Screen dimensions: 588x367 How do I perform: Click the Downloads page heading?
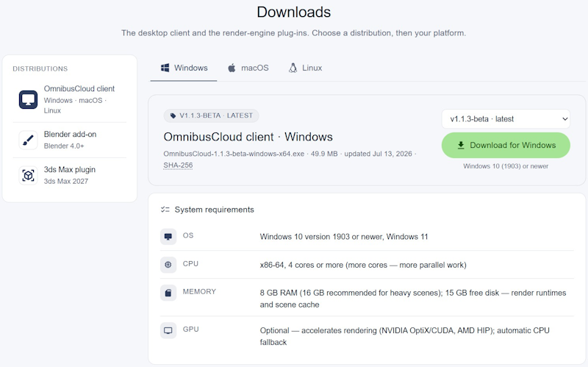[293, 12]
